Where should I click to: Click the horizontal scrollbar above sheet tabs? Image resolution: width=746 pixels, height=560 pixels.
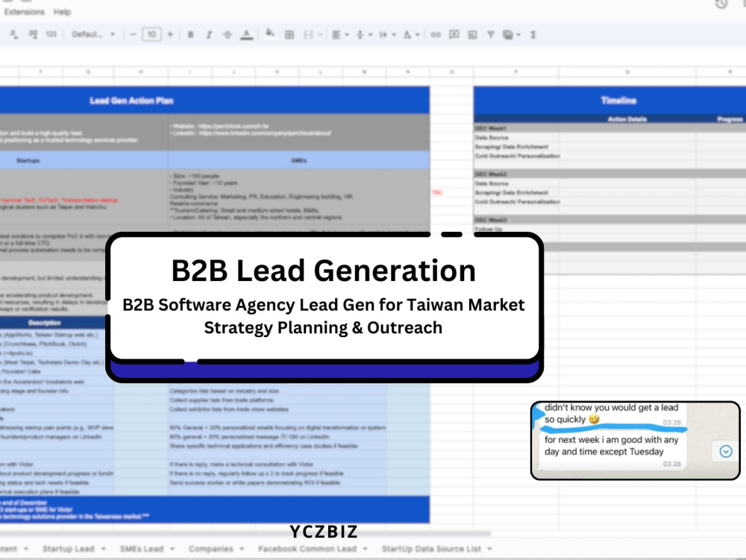pos(245,533)
